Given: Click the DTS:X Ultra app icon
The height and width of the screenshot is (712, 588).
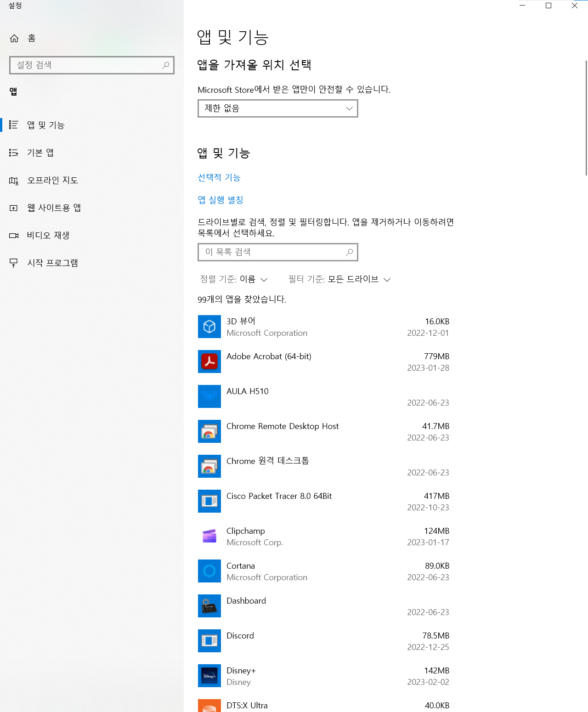Looking at the screenshot, I should pos(209,706).
